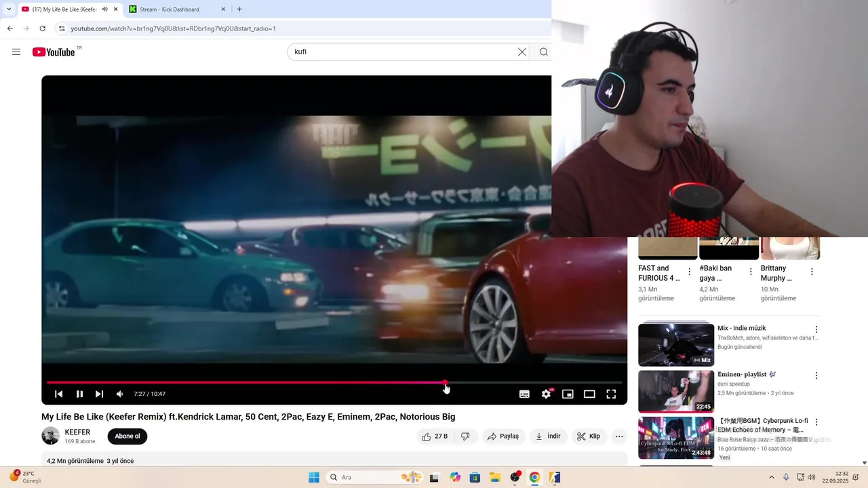Open options for #Baki ban gaya short
This screenshot has height=488, width=868.
751,272
